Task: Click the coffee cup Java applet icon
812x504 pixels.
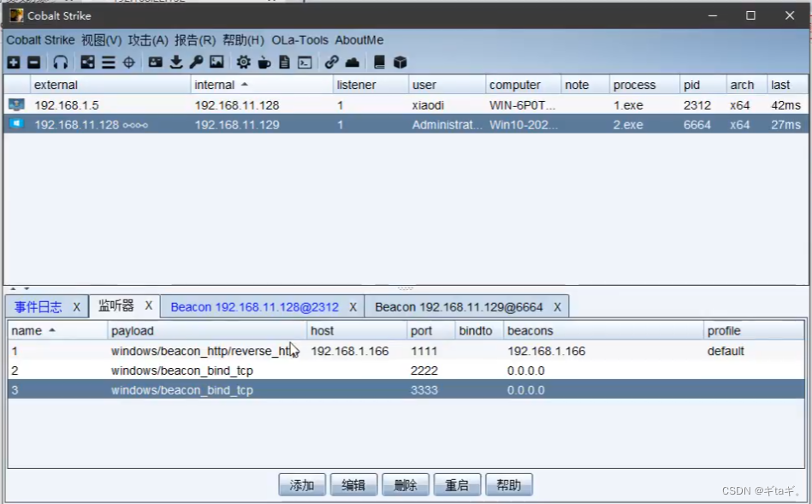Action: tap(264, 62)
